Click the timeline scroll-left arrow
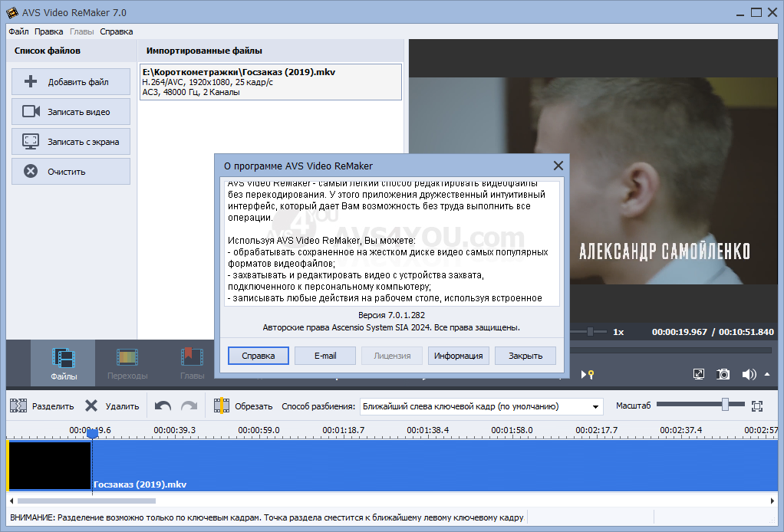 point(11,501)
